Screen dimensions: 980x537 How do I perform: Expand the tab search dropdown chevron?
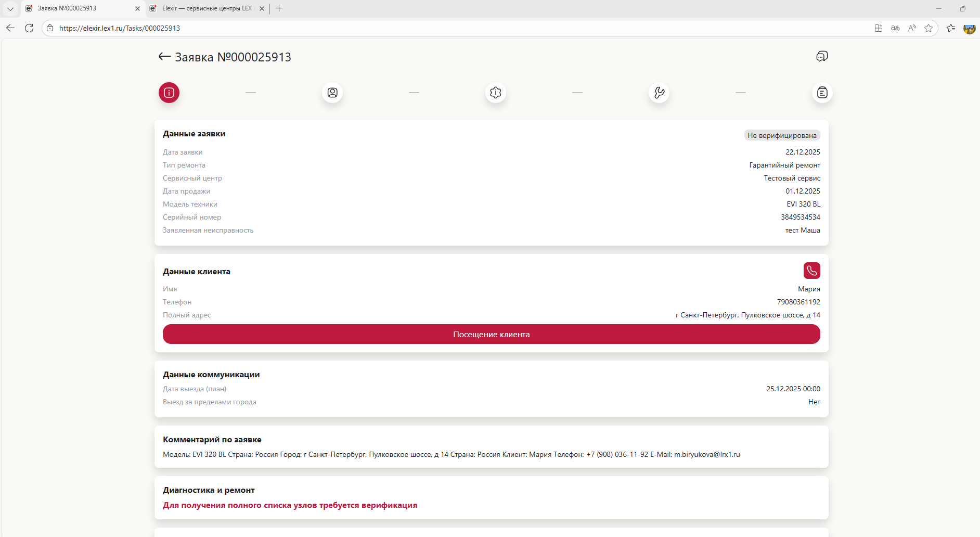pyautogui.click(x=10, y=8)
